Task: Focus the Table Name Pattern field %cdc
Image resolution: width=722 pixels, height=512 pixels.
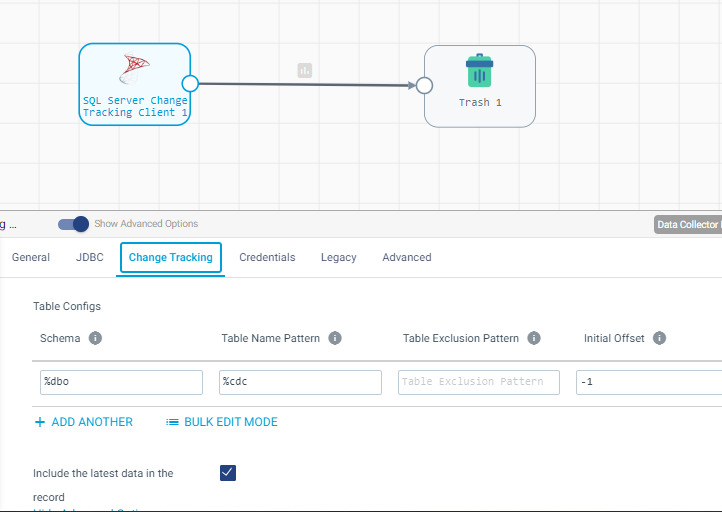Action: (x=300, y=382)
